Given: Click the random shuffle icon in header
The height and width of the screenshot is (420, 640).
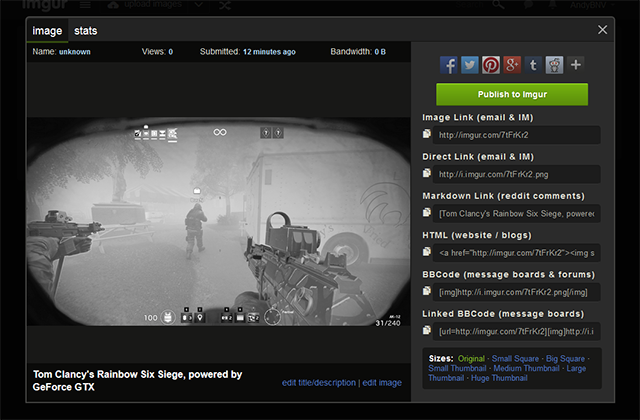Looking at the screenshot, I should pos(224,5).
